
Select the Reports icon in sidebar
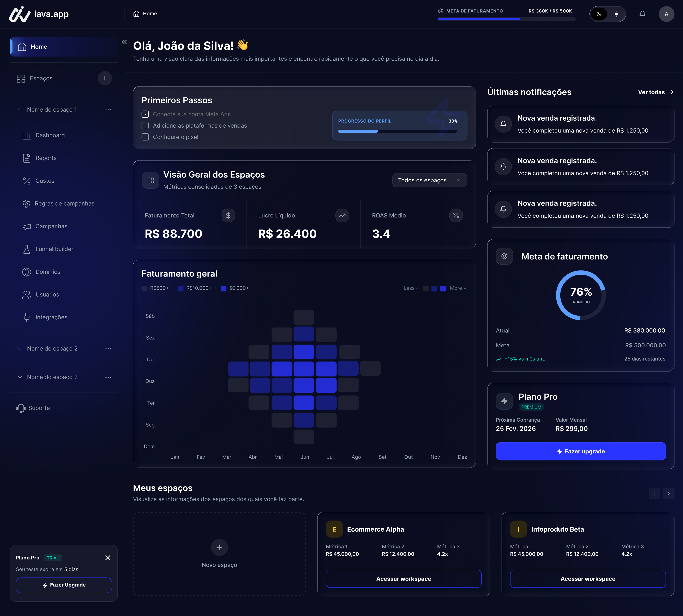point(27,158)
